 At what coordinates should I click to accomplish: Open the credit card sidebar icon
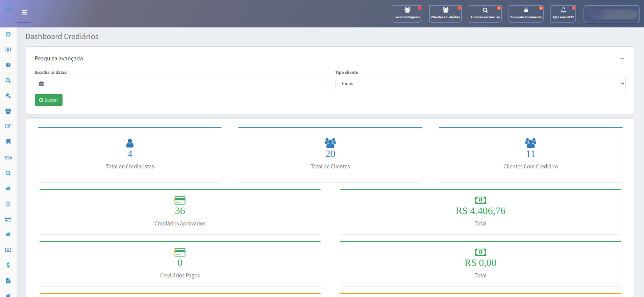coord(8,219)
